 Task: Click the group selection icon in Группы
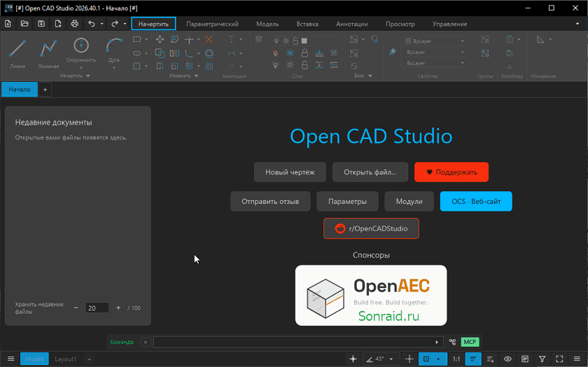pyautogui.click(x=485, y=39)
